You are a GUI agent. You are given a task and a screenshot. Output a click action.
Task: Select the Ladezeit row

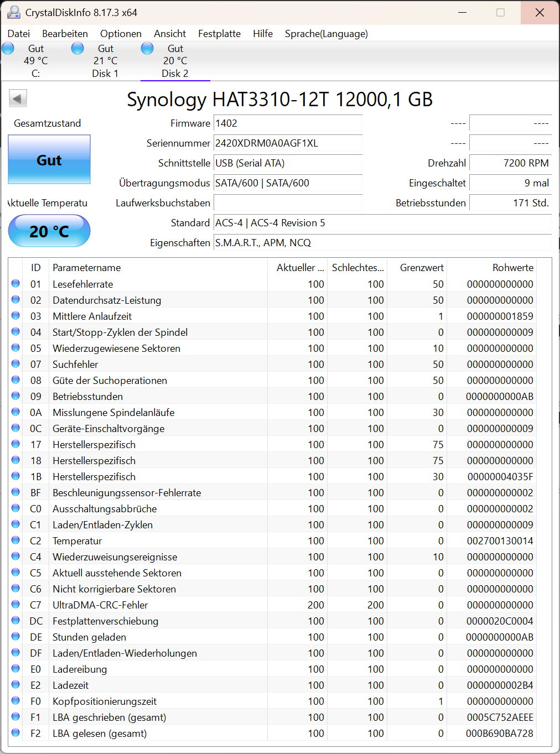click(x=272, y=685)
